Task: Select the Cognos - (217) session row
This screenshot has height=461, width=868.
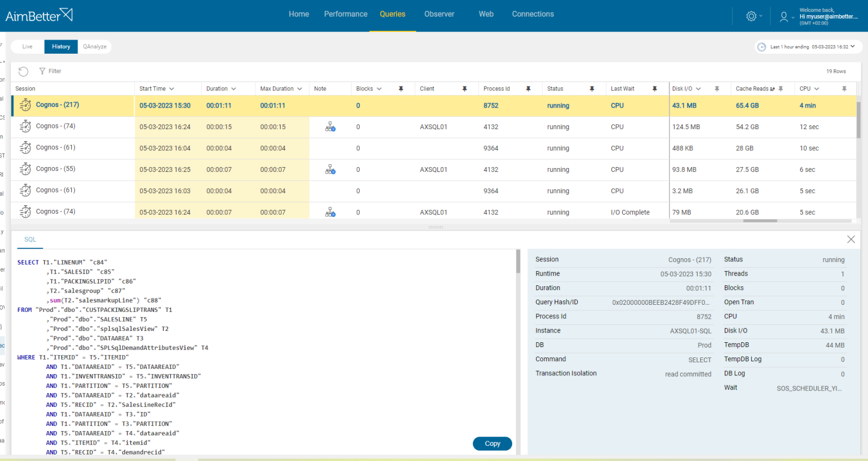Action: pyautogui.click(x=434, y=106)
